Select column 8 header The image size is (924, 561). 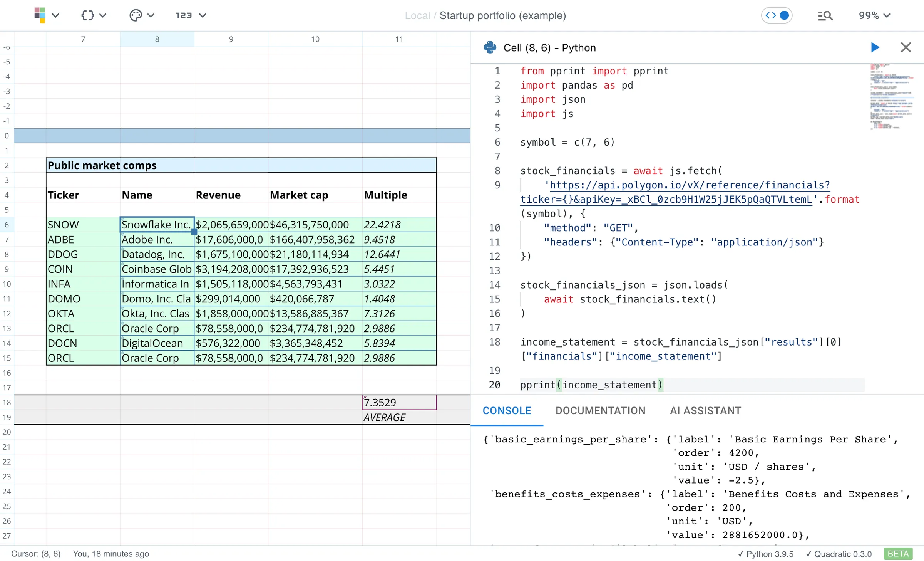[x=157, y=39]
